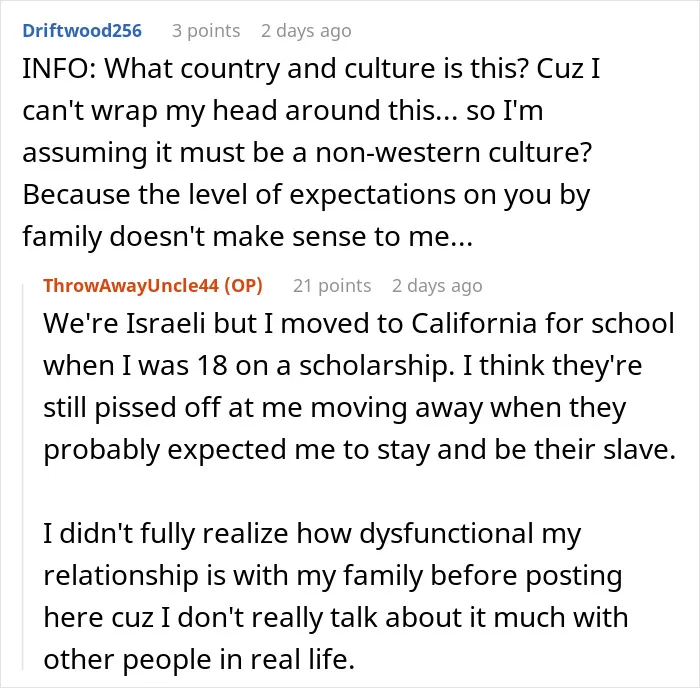Screen dimensions: 700x688
Task: Click the word "dysfunctional" in the second paragraph
Action: pyautogui.click(x=446, y=534)
